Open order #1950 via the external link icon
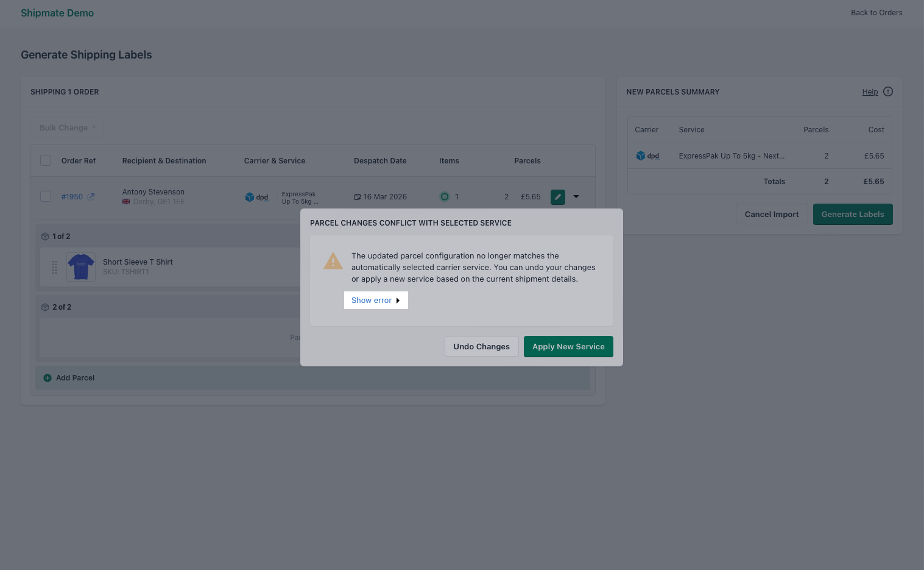The width and height of the screenshot is (924, 570). (92, 196)
